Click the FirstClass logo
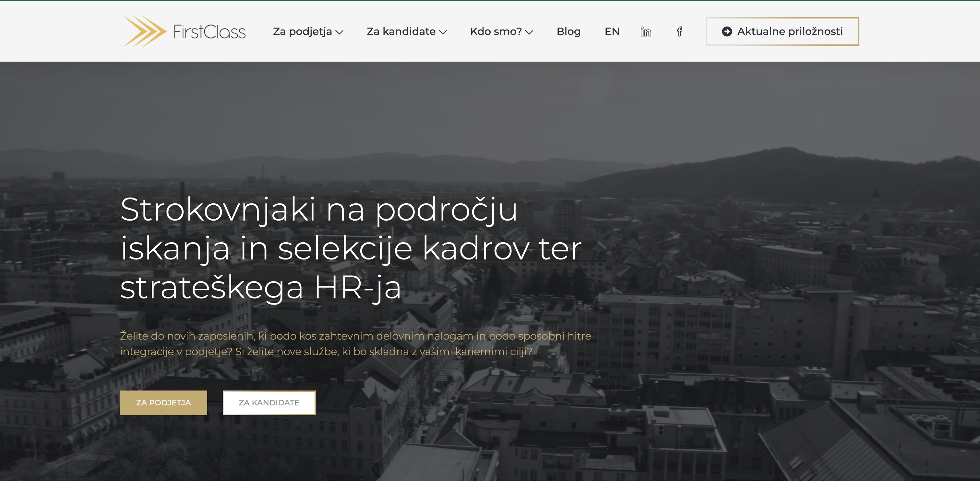The height and width of the screenshot is (493, 980). click(184, 31)
